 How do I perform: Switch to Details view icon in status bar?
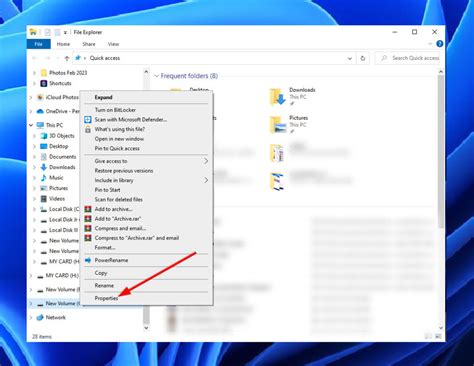pos(428,336)
